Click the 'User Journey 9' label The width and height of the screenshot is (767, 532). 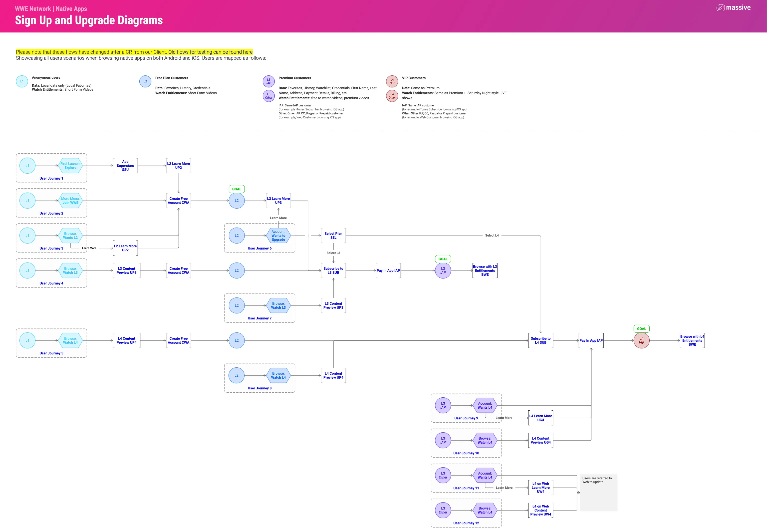(466, 418)
